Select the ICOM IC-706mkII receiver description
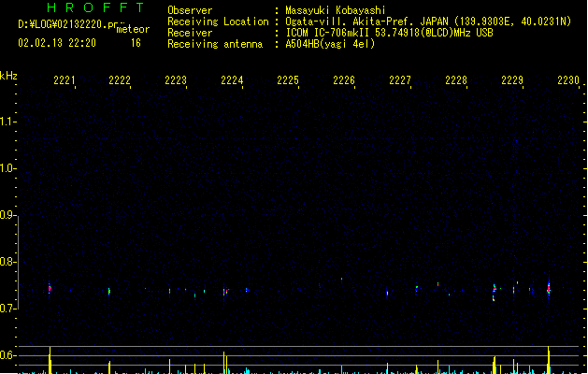Image resolution: width=588 pixels, height=374 pixels. click(x=389, y=33)
